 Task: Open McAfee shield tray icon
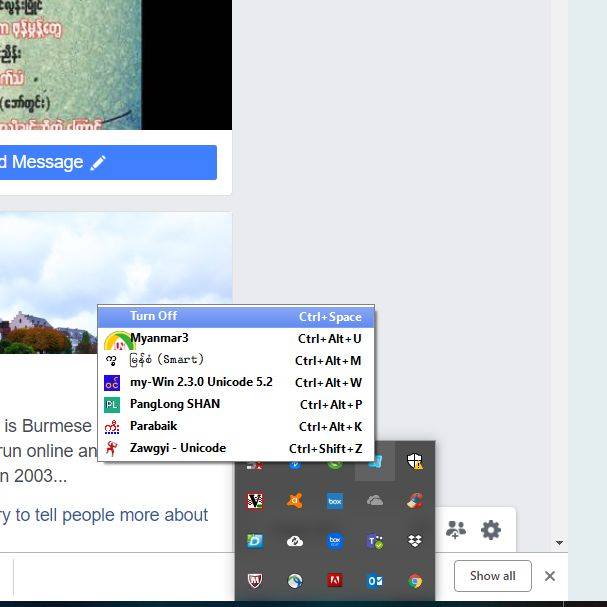(255, 581)
